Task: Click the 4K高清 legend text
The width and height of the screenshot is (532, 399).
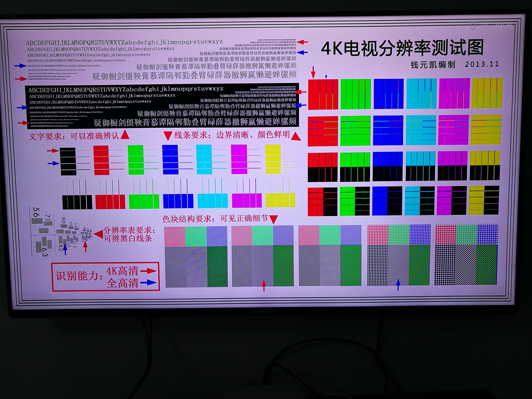Action: click(122, 271)
